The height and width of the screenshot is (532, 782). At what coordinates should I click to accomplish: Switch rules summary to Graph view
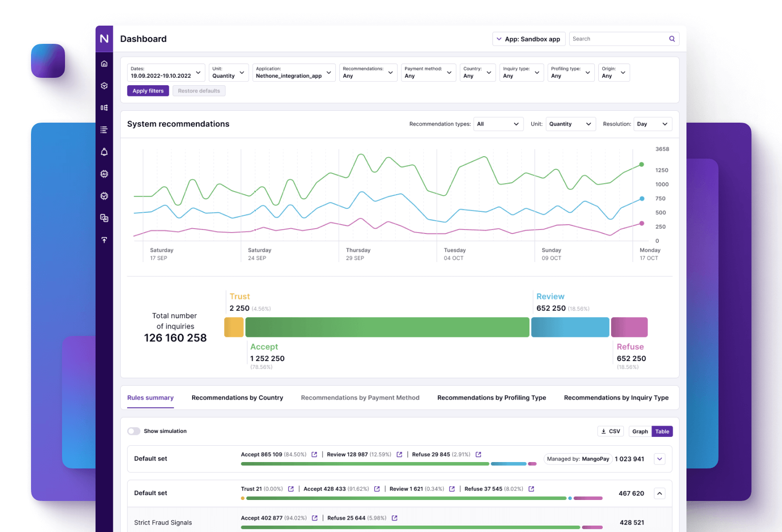(640, 432)
